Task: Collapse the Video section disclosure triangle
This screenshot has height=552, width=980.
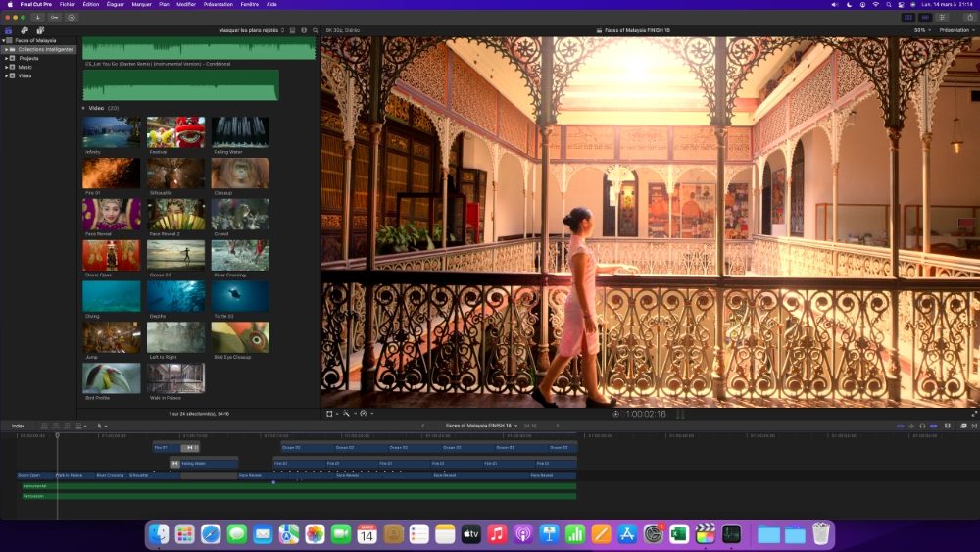Action: [x=84, y=108]
